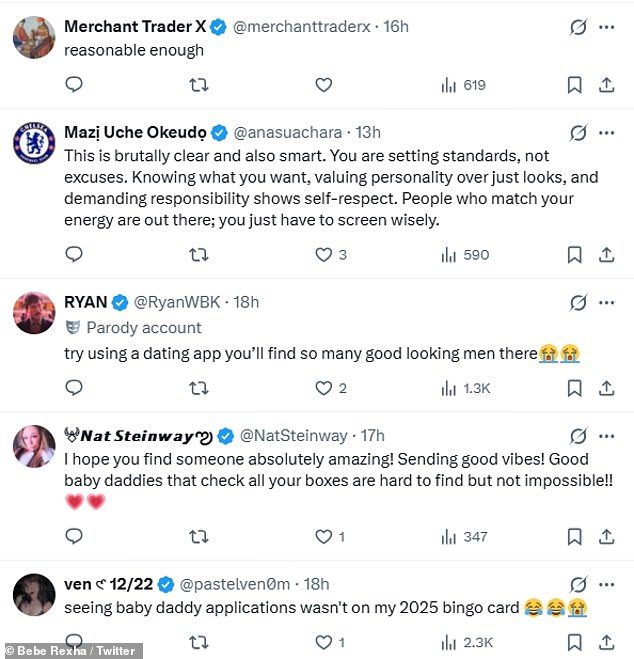Open more options on ven's tweet
This screenshot has height=659, width=634.
click(606, 583)
